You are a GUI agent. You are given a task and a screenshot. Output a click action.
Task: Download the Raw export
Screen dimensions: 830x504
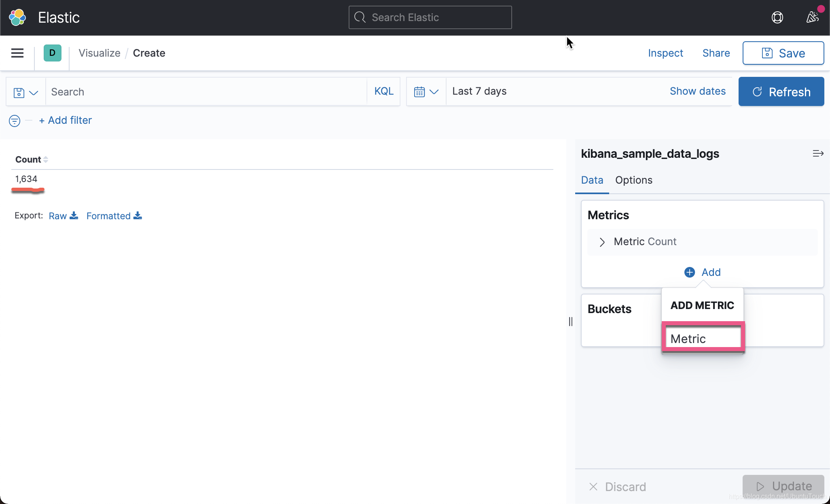(63, 216)
